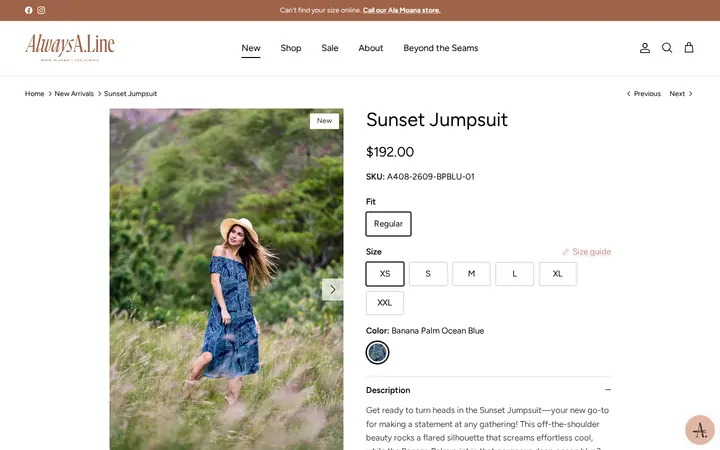Go to Previous product

pos(644,94)
